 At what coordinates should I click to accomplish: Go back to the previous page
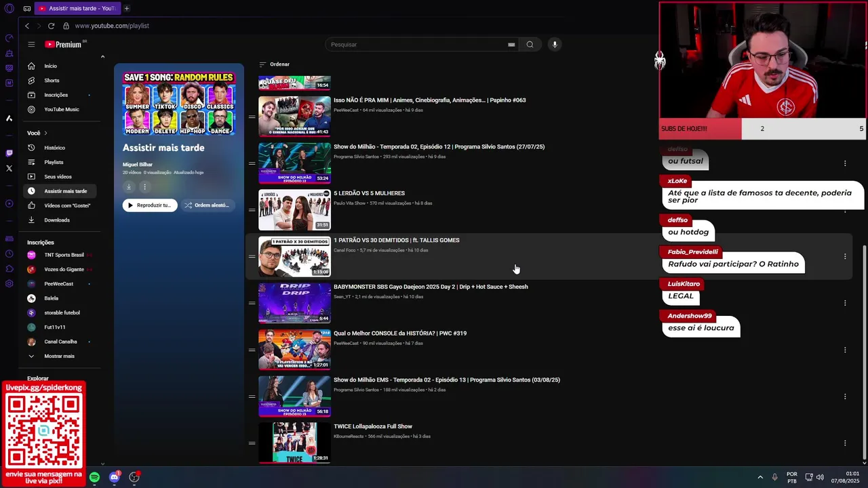click(27, 26)
